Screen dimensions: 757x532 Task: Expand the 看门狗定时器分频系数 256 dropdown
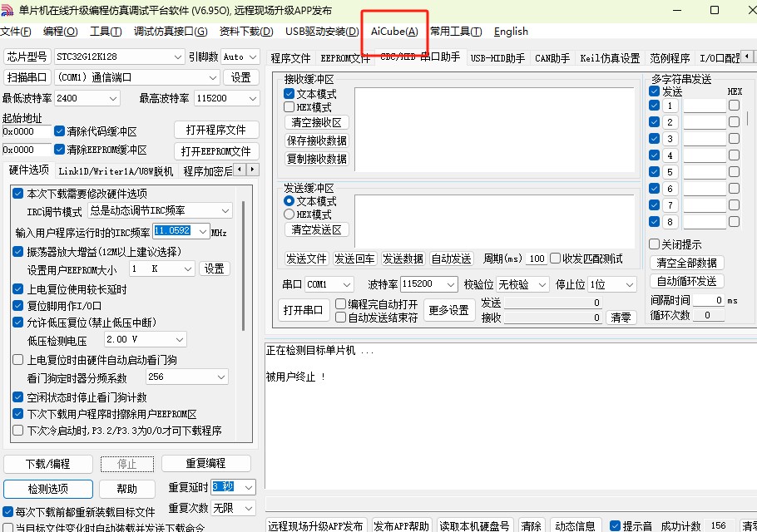(x=221, y=377)
